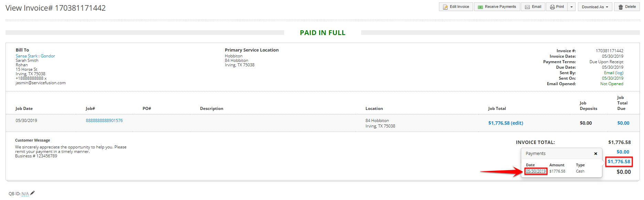Click the Edit Invoice button

456,7
